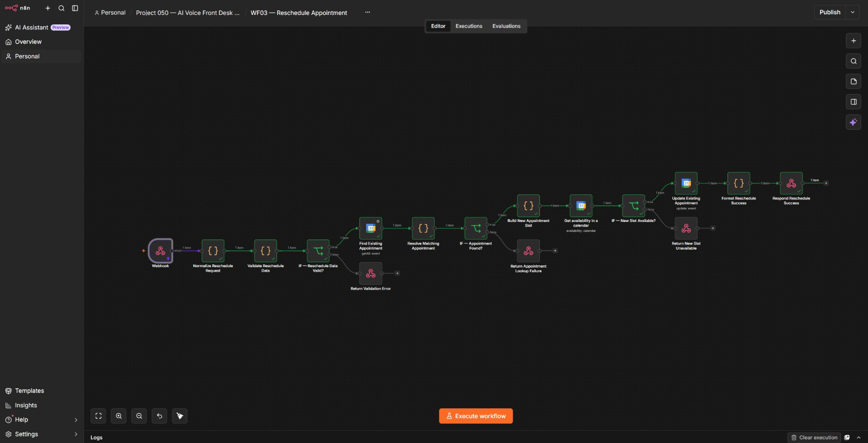This screenshot has width=868, height=443.
Task: Click Clear execution in the logs bar
Action: pos(814,438)
